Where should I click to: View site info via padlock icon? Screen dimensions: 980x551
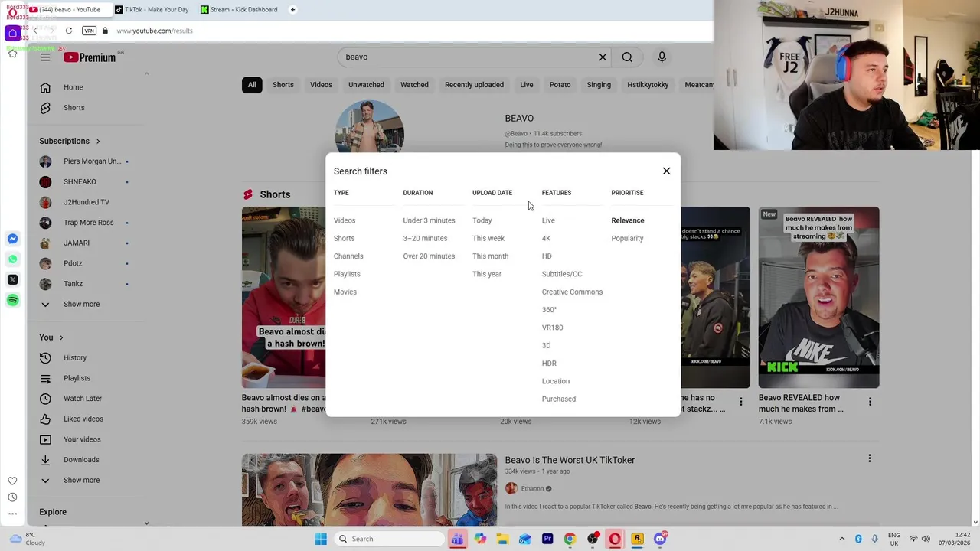pyautogui.click(x=105, y=31)
